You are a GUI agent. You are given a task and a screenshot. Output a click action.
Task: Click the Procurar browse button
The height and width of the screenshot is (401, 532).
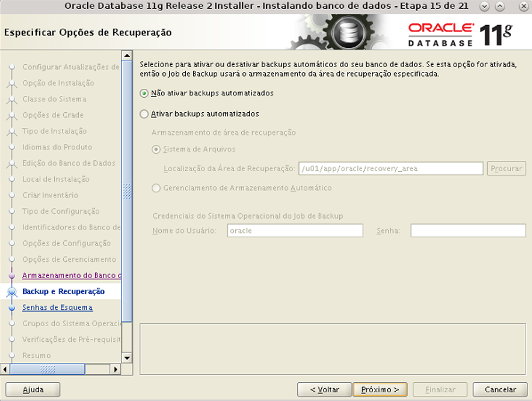[x=506, y=168]
